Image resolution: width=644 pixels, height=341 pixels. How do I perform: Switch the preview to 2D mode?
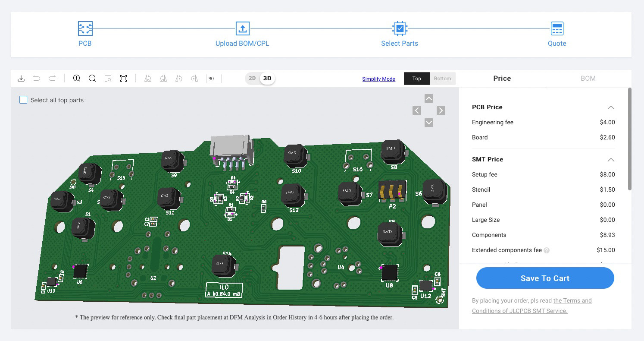pos(252,78)
